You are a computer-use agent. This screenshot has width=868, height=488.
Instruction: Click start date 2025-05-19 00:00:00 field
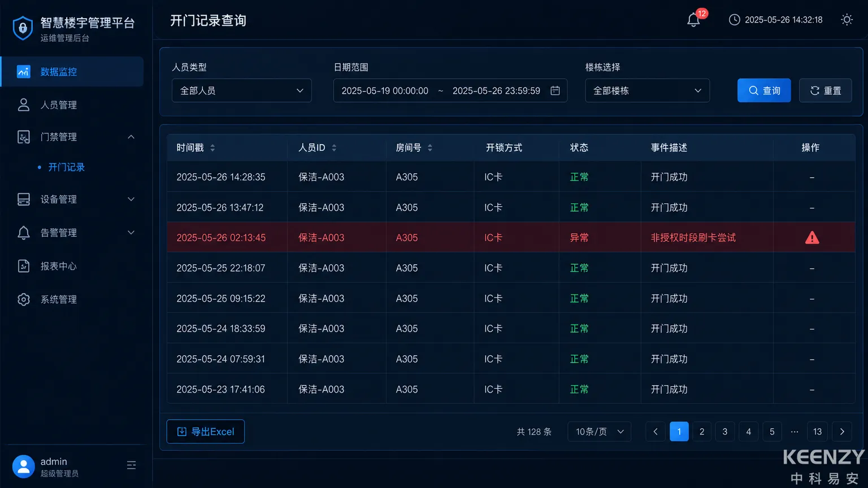click(x=385, y=90)
